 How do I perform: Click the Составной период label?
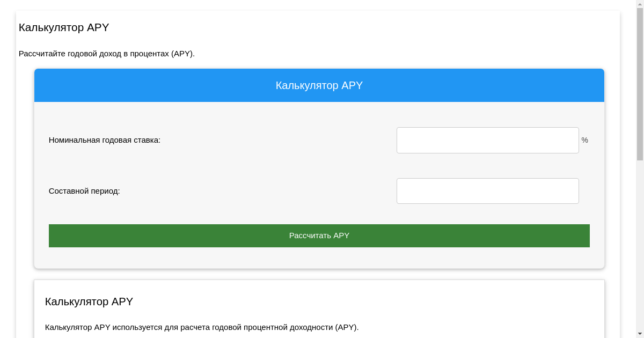(84, 191)
